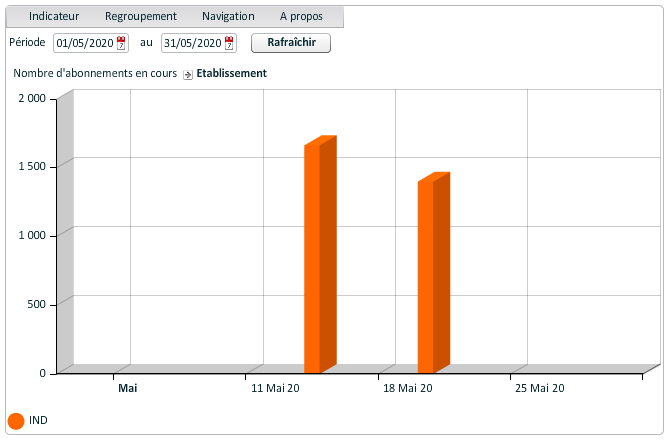This screenshot has width=670, height=443.
Task: Open calendar picker for the start date
Action: pyautogui.click(x=121, y=43)
